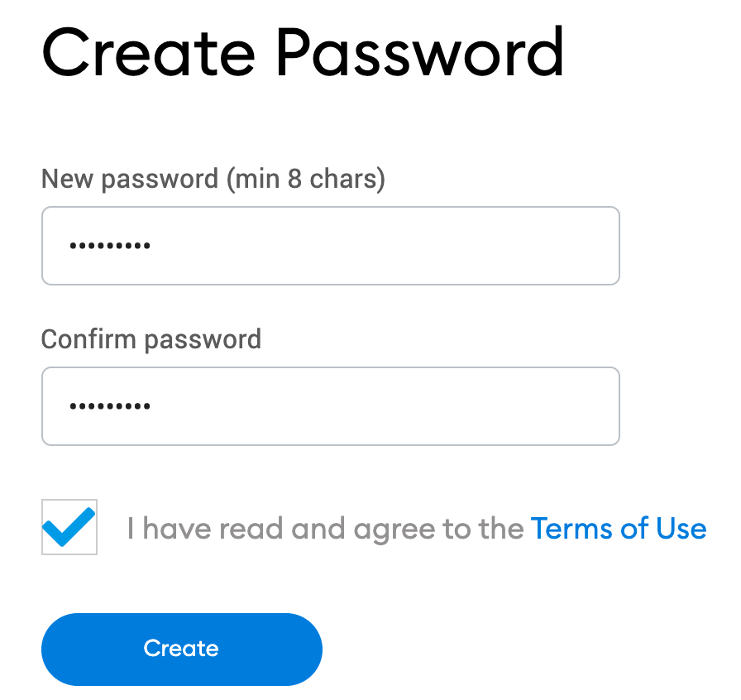This screenshot has height=700, width=741.
Task: Disable the agreement checkbox beside Terms text
Action: [x=69, y=527]
